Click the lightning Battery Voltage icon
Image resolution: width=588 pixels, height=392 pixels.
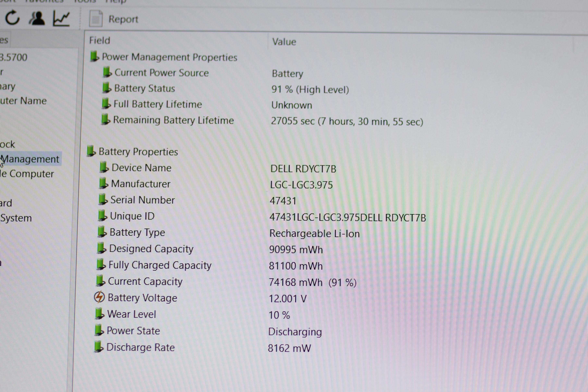99,297
